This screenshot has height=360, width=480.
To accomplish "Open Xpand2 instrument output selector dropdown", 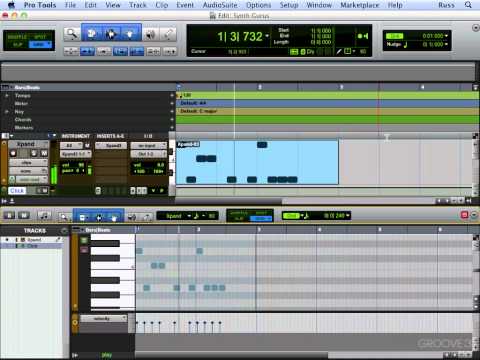I will (x=75, y=154).
